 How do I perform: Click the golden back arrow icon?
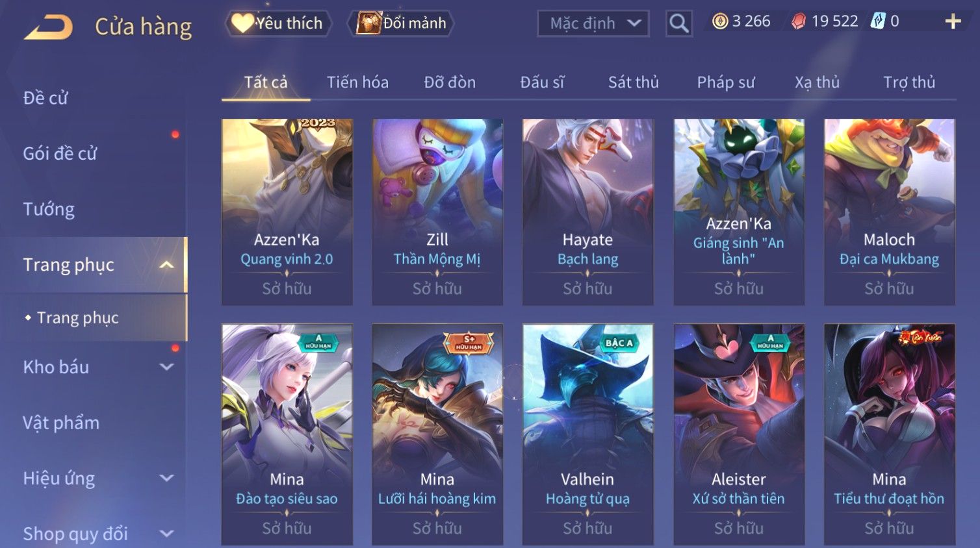(x=49, y=27)
